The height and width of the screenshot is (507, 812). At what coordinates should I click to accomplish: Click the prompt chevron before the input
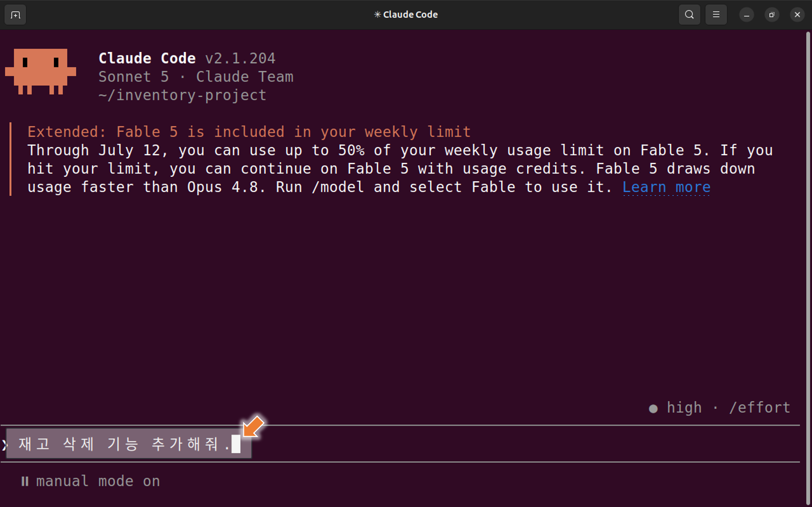pos(4,444)
